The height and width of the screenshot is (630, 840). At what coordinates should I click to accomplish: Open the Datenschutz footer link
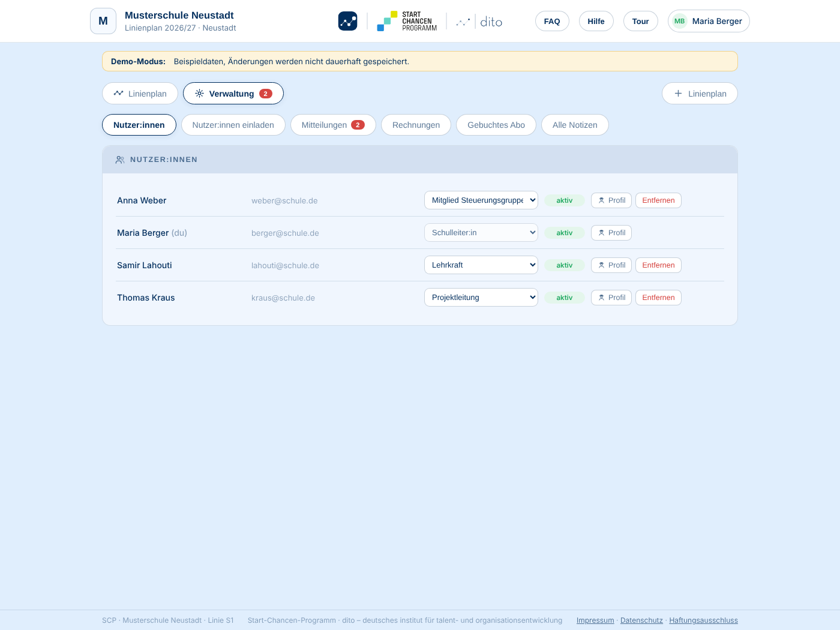[641, 620]
